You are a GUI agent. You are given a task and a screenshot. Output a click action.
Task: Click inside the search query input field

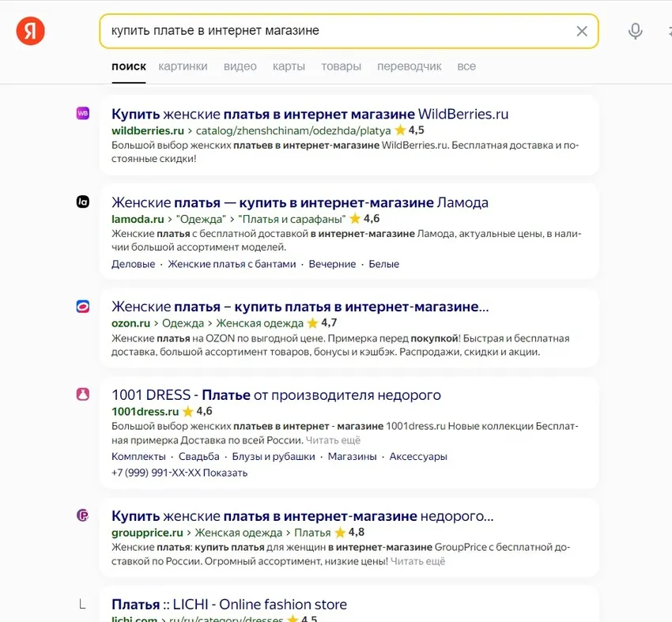(316, 31)
